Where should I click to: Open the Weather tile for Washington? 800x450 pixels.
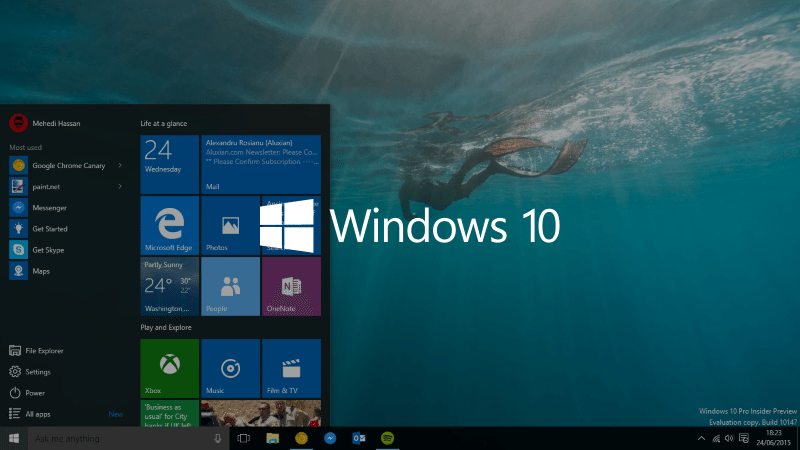coord(169,286)
